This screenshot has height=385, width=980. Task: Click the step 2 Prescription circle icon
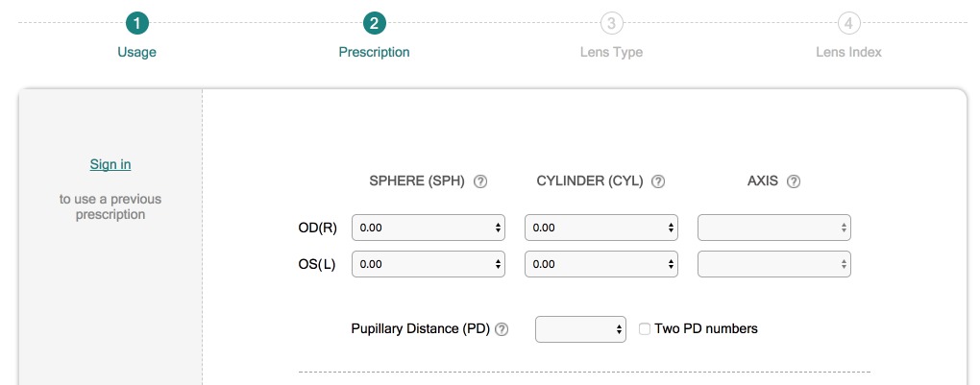point(375,23)
